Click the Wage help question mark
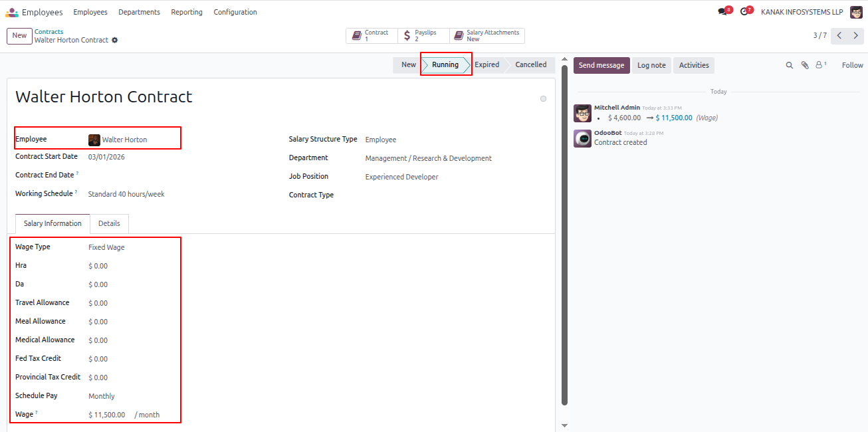This screenshot has width=868, height=432. [x=37, y=413]
